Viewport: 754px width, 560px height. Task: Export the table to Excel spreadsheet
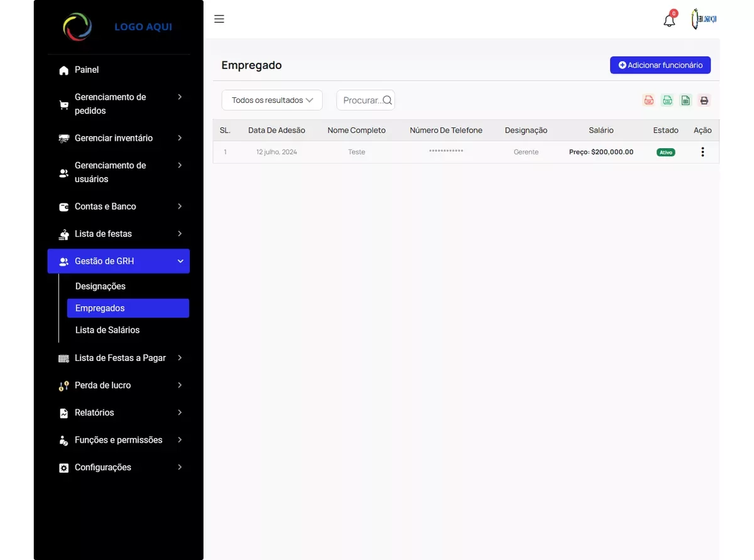tap(686, 100)
